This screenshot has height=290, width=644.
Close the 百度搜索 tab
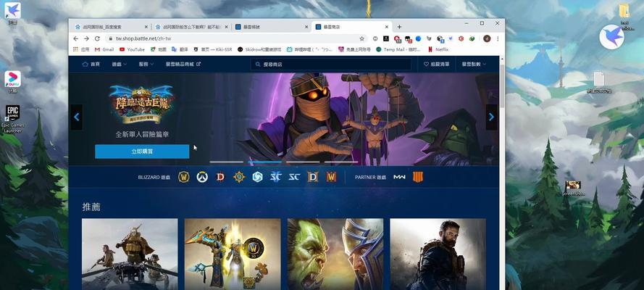coord(146,27)
